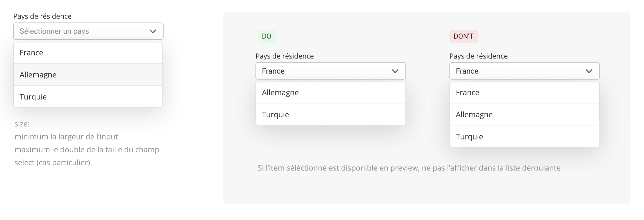
Task: Click the 'Pays de résidence' label on the left
Action: (x=43, y=16)
